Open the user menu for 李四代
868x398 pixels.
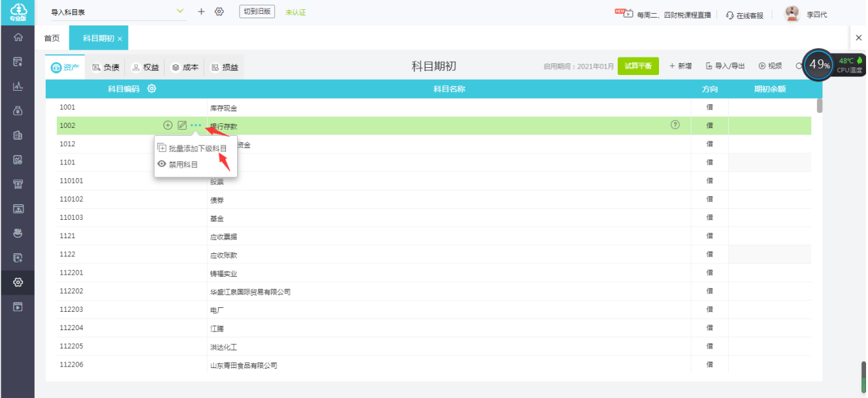(x=807, y=14)
